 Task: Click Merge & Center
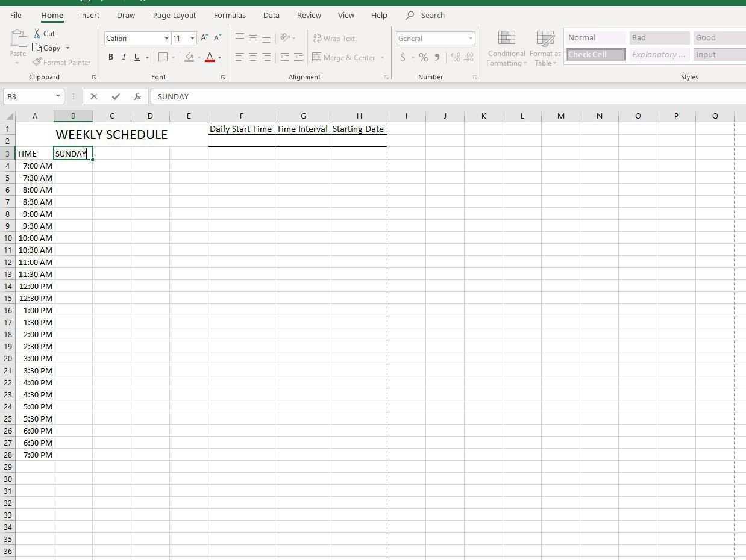coord(343,57)
